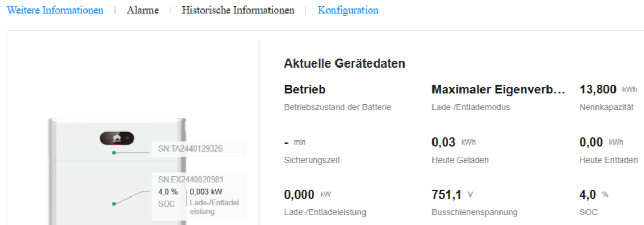
Task: Click the truncated Maximaler Eigenverb… mode text
Action: (498, 90)
